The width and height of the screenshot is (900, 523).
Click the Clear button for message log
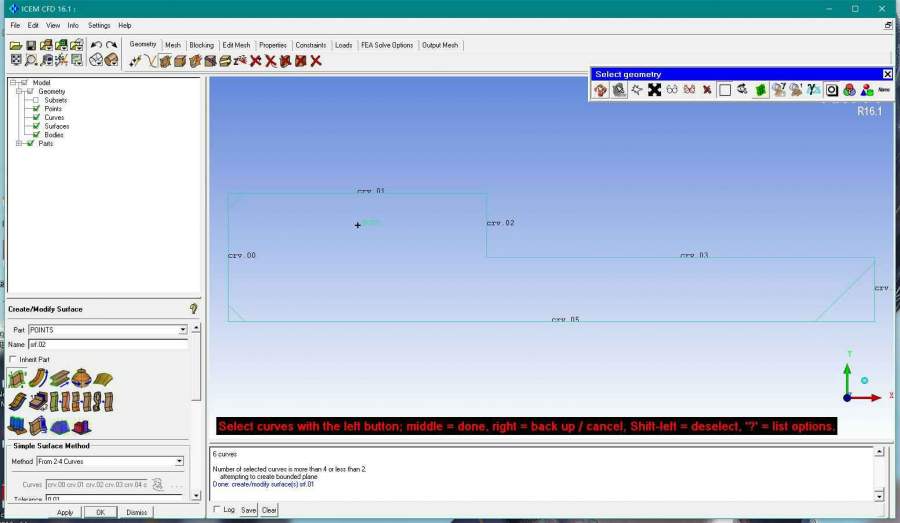(x=269, y=510)
